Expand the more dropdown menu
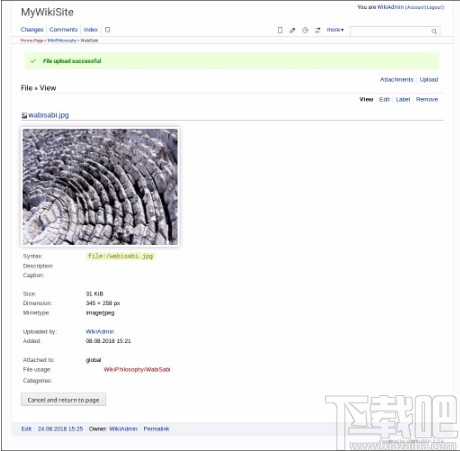The width and height of the screenshot is (460, 451). pyautogui.click(x=335, y=30)
